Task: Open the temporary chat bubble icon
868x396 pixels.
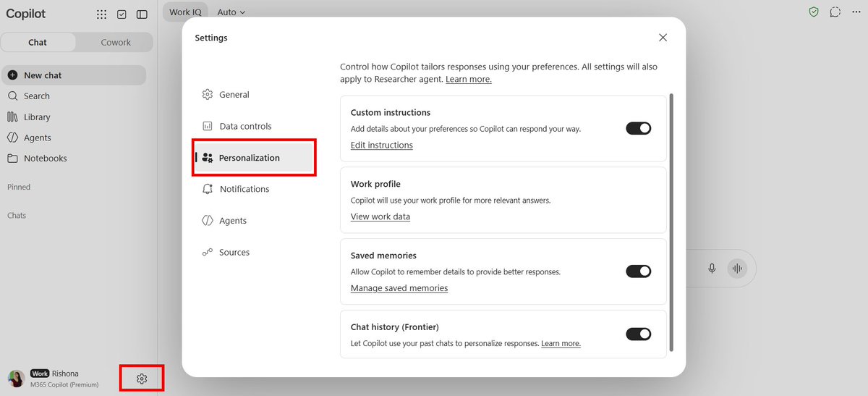Action: [x=835, y=12]
